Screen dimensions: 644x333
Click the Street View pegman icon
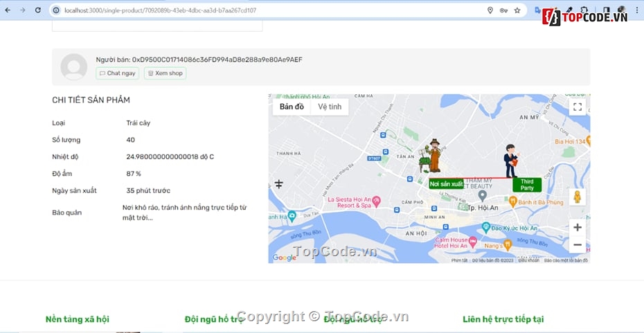[577, 197]
